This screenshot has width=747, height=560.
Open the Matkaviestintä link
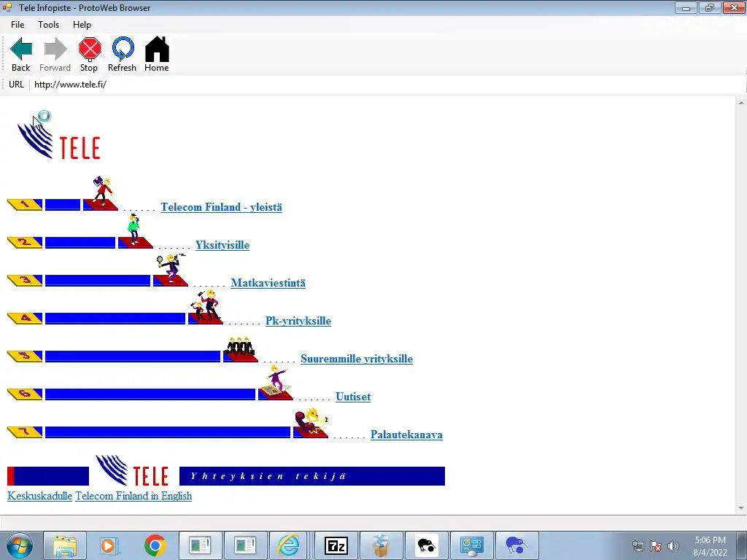tap(268, 284)
